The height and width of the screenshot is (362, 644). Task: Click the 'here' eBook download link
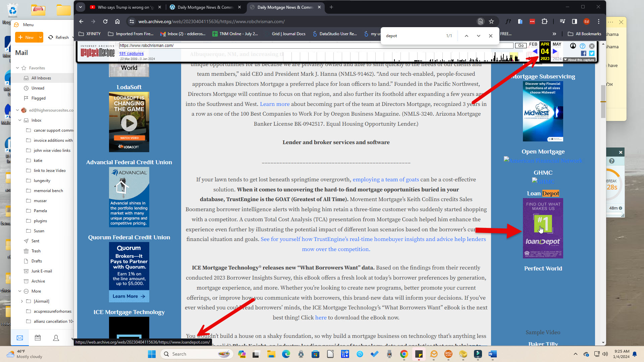pyautogui.click(x=321, y=318)
